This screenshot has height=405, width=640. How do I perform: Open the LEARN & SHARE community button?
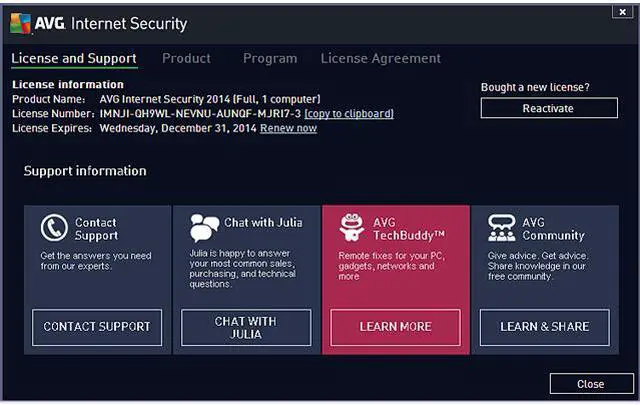click(x=544, y=327)
